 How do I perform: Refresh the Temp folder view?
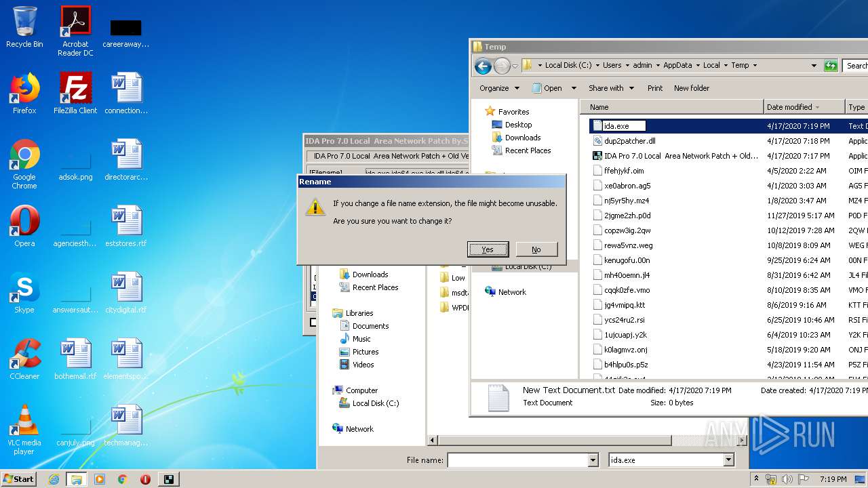pos(831,66)
